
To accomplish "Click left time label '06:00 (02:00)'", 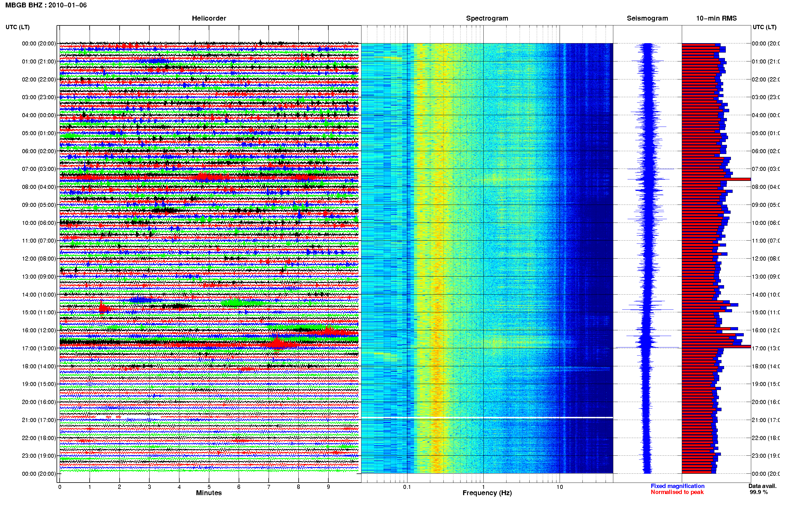I will (39, 151).
